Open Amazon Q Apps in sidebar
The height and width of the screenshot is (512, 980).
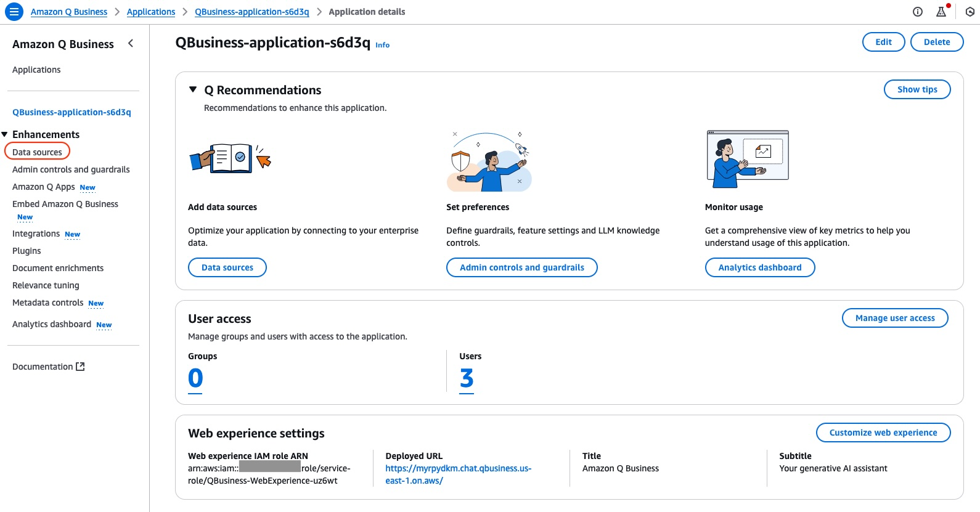click(44, 187)
